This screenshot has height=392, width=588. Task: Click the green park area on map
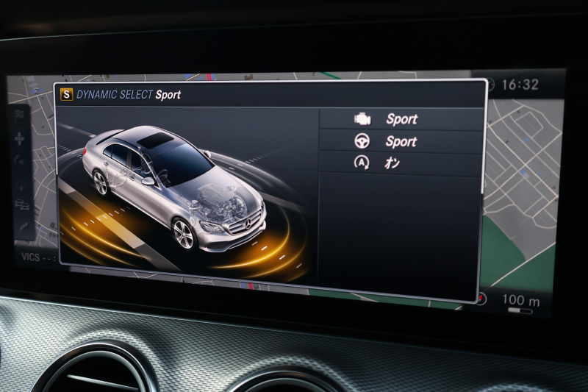514,257
